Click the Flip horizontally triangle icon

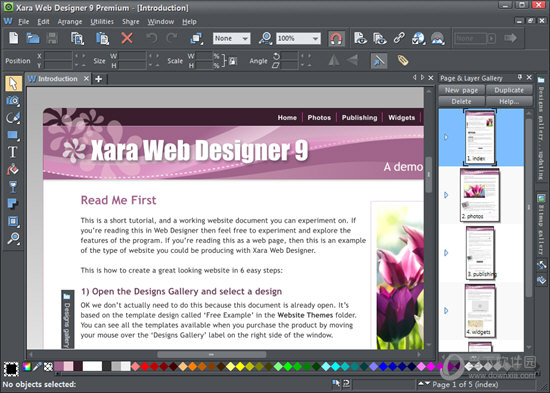tap(334, 61)
